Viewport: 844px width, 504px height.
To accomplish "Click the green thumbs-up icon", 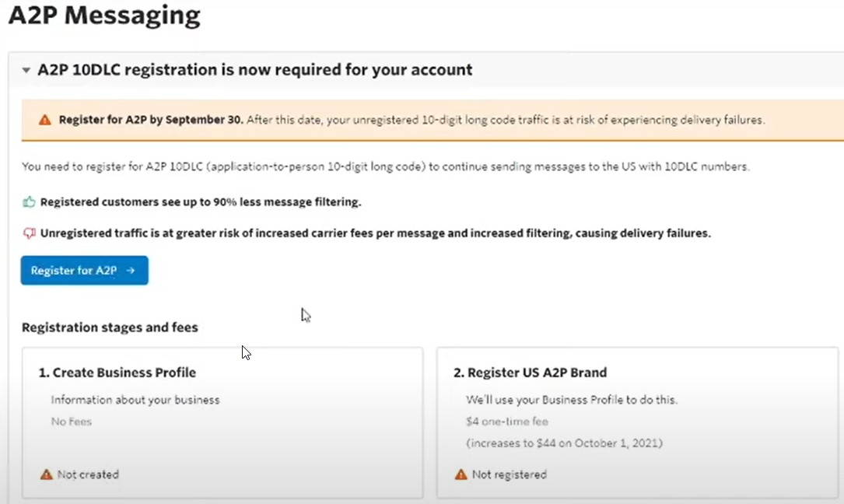I will 29,202.
